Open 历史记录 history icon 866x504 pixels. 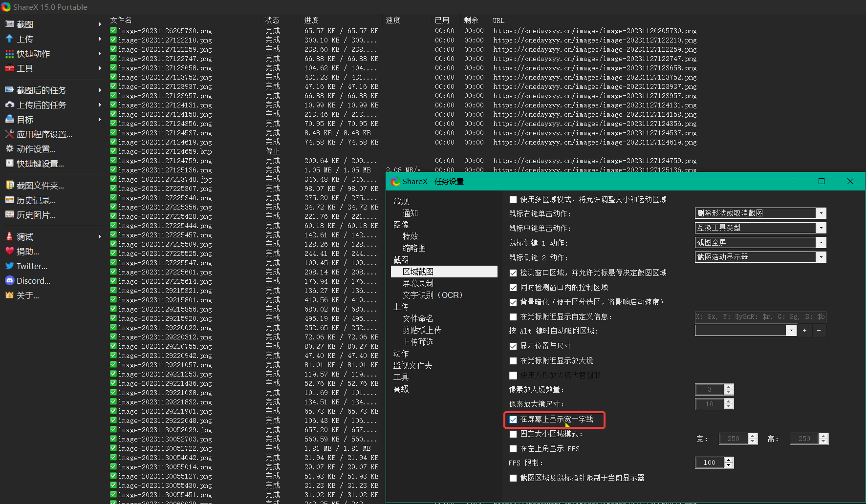9,200
